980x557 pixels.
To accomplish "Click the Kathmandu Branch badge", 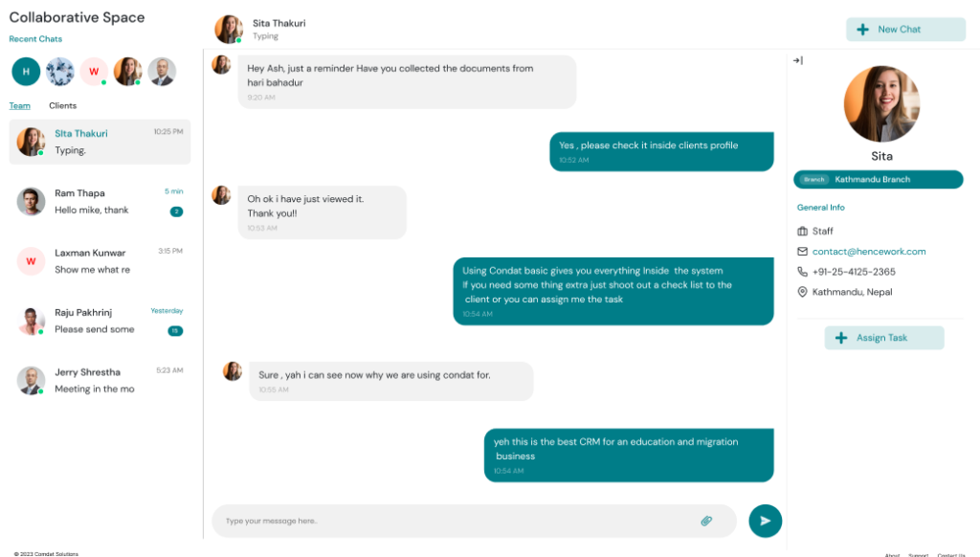I will pos(878,179).
